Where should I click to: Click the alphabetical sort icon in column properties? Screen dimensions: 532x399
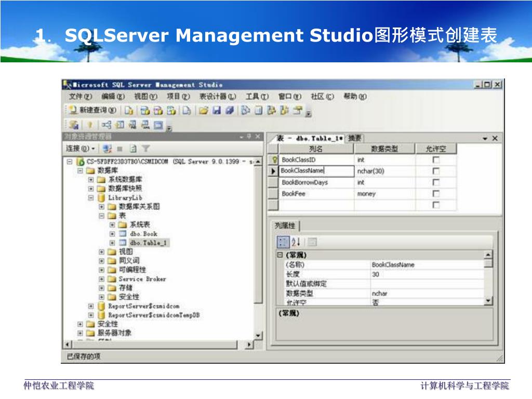[296, 242]
